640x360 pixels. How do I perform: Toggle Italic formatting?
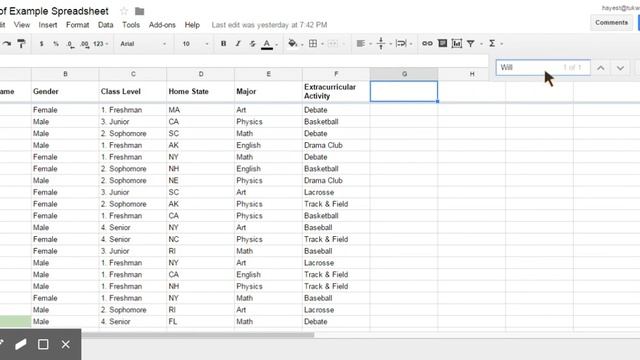[x=238, y=43]
